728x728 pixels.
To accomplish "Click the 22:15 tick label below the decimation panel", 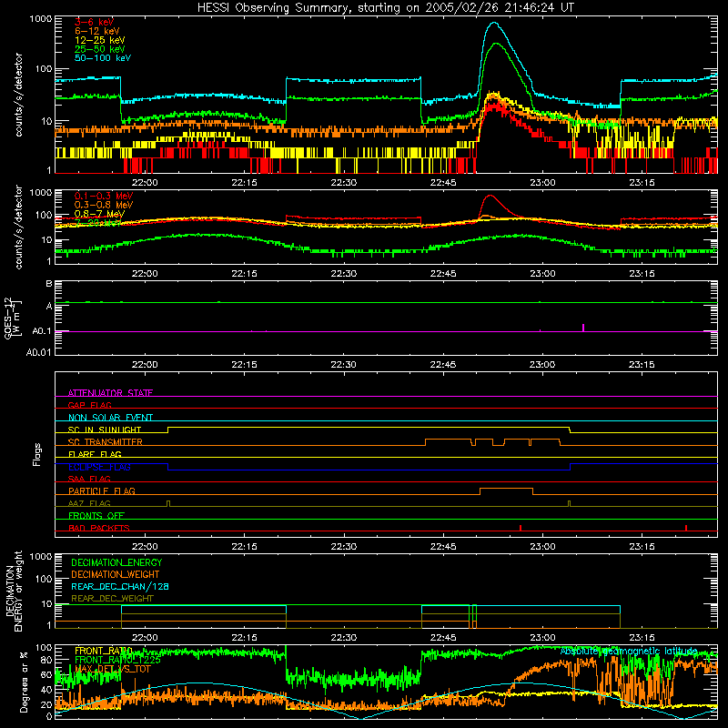I will click(x=244, y=637).
